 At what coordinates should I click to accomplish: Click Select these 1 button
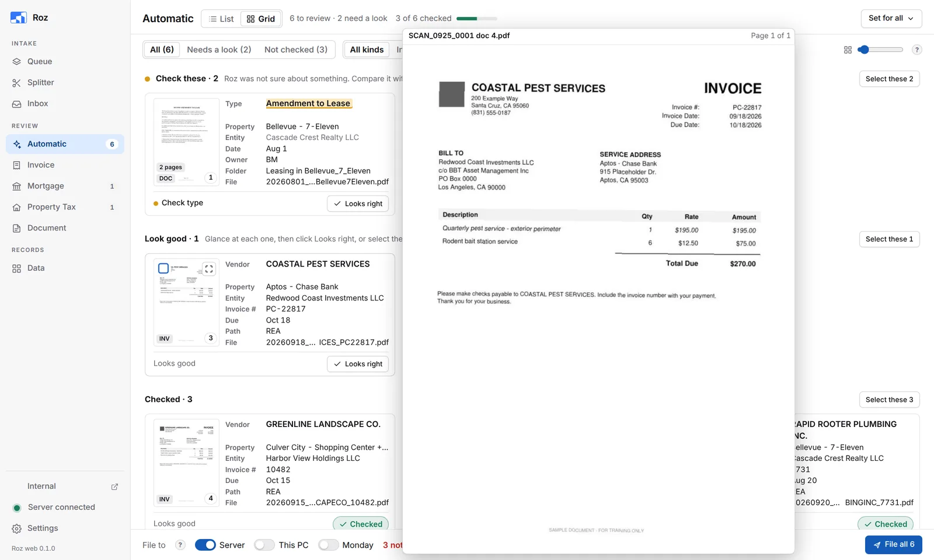click(x=889, y=239)
